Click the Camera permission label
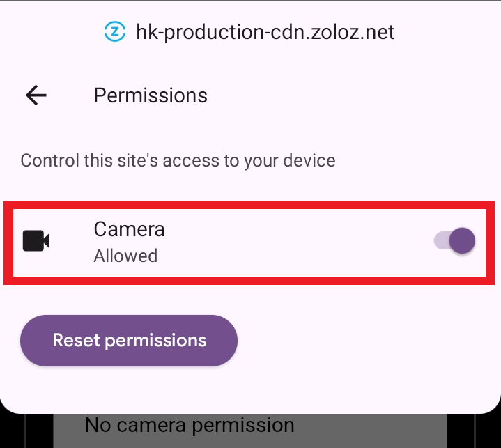 [x=129, y=229]
